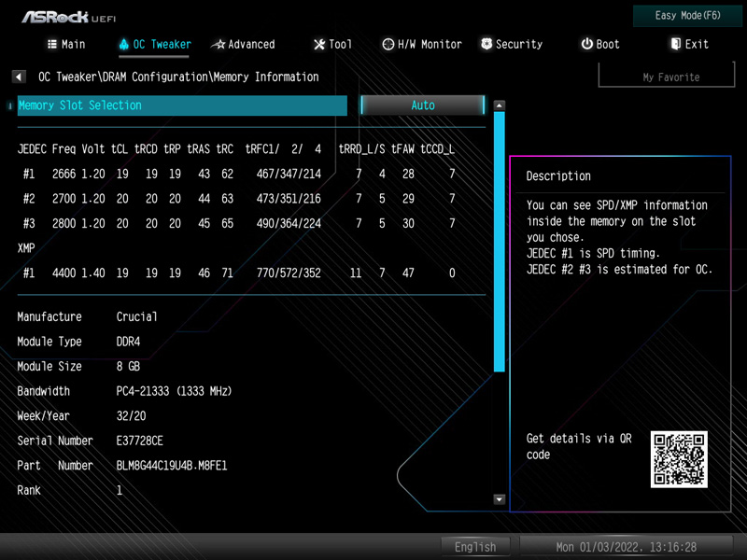Click the tRFC value 467/347/214
Image resolution: width=747 pixels, height=560 pixels.
tap(289, 174)
